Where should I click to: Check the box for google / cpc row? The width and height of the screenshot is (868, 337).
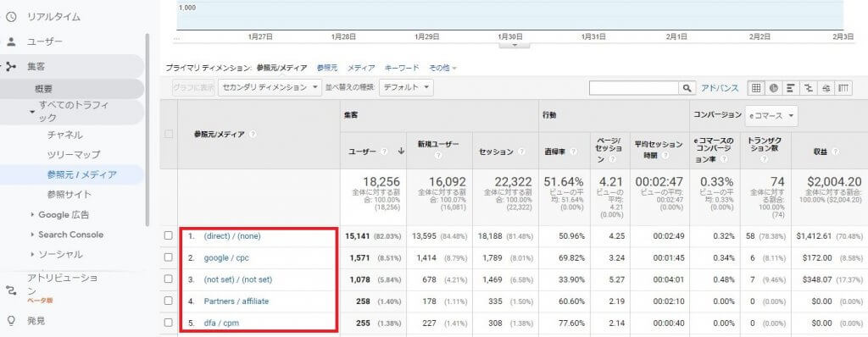pyautogui.click(x=169, y=257)
